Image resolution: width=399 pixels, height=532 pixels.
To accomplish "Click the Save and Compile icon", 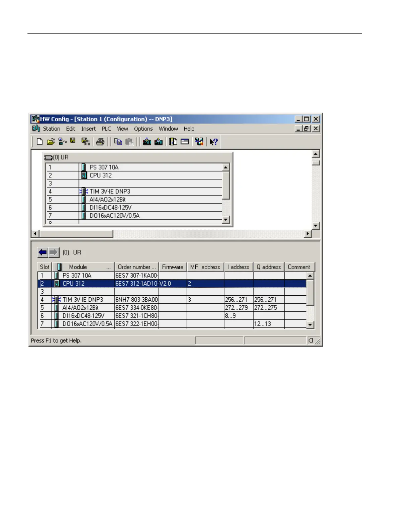I will click(x=86, y=142).
